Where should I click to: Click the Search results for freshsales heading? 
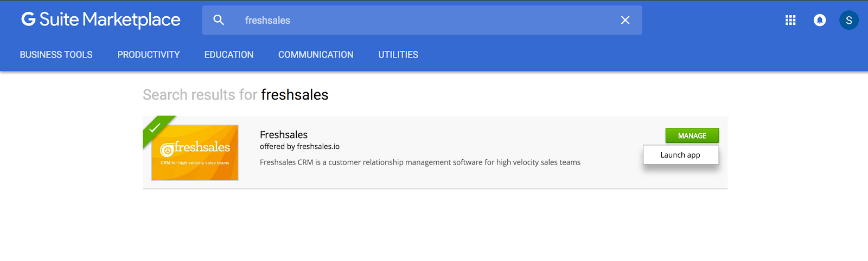[235, 95]
